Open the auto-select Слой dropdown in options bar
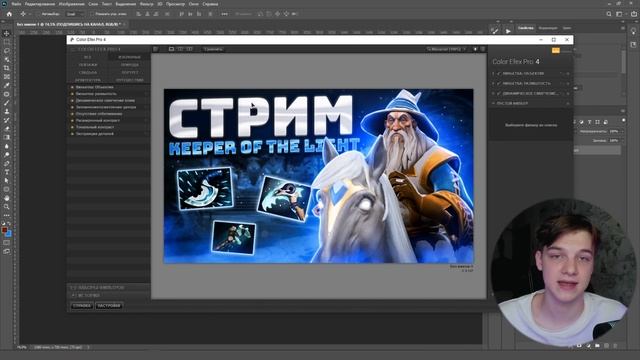 (74, 14)
